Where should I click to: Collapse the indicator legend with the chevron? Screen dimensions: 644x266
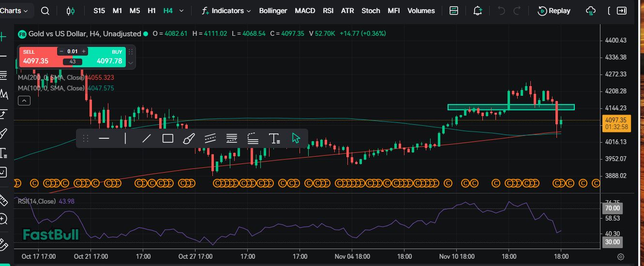tap(24, 101)
